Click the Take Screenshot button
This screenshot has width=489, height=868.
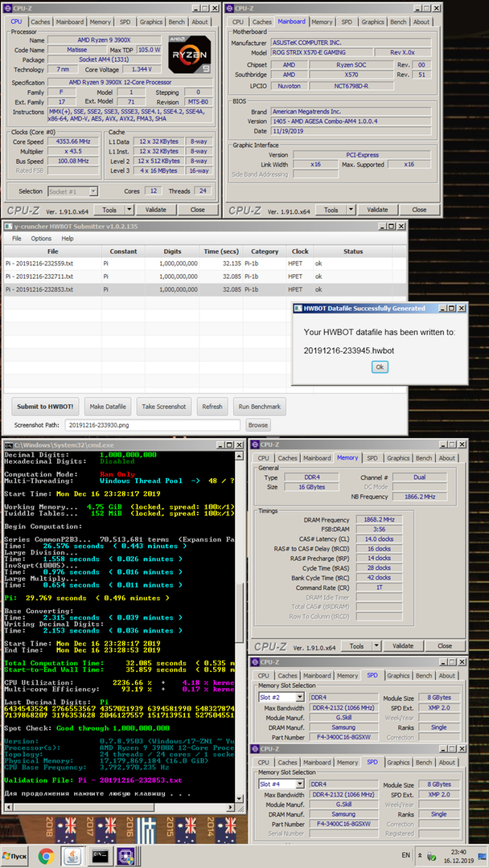pyautogui.click(x=164, y=407)
